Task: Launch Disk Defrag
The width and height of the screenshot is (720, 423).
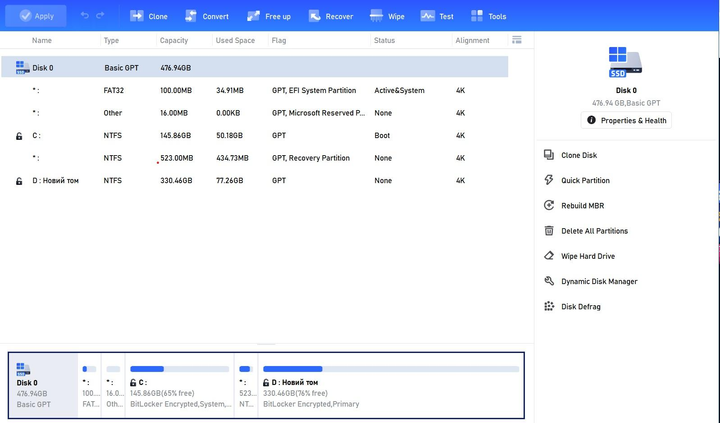Action: [x=580, y=307]
